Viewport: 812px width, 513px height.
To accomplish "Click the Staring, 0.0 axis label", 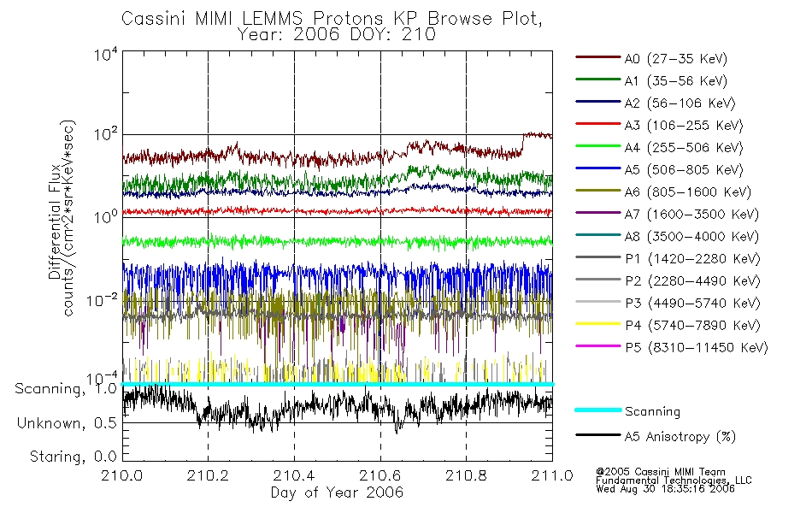I will [73, 457].
